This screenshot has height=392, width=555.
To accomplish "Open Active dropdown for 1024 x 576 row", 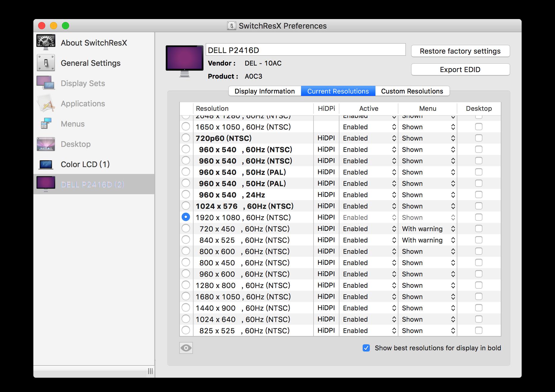I will [x=369, y=206].
